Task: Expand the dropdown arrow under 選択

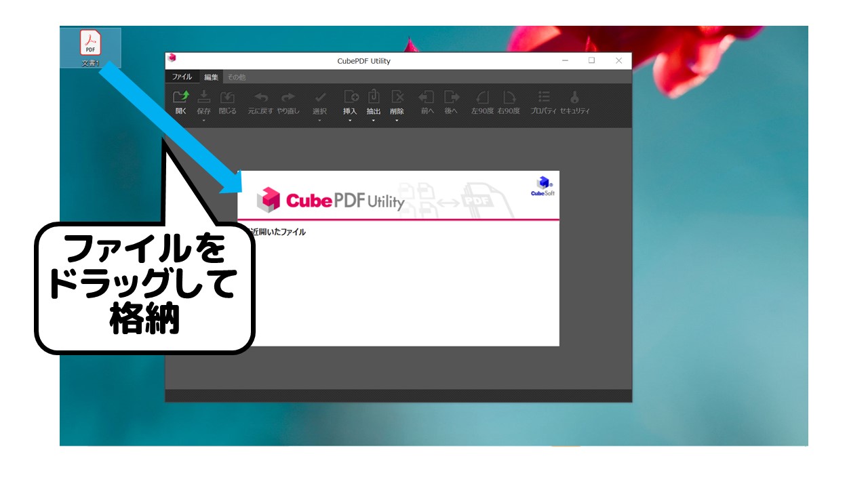Action: [320, 121]
